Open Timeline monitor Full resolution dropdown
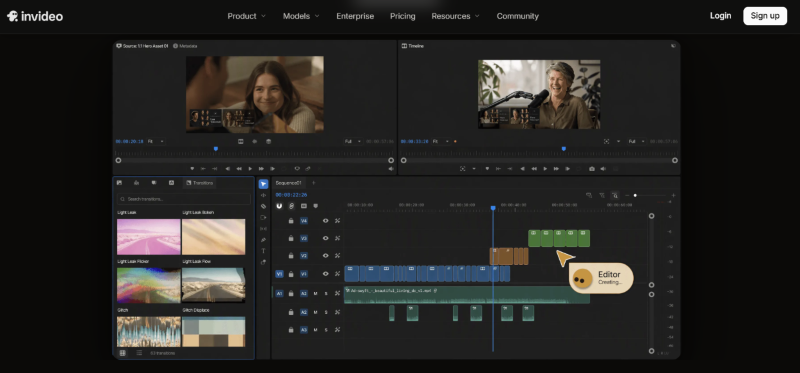The width and height of the screenshot is (800, 373). 637,141
